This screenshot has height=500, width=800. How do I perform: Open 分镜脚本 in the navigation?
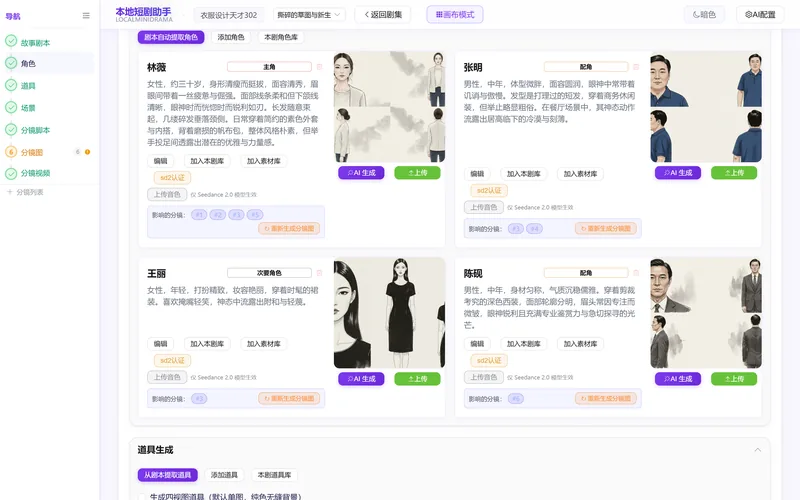pyautogui.click(x=35, y=130)
